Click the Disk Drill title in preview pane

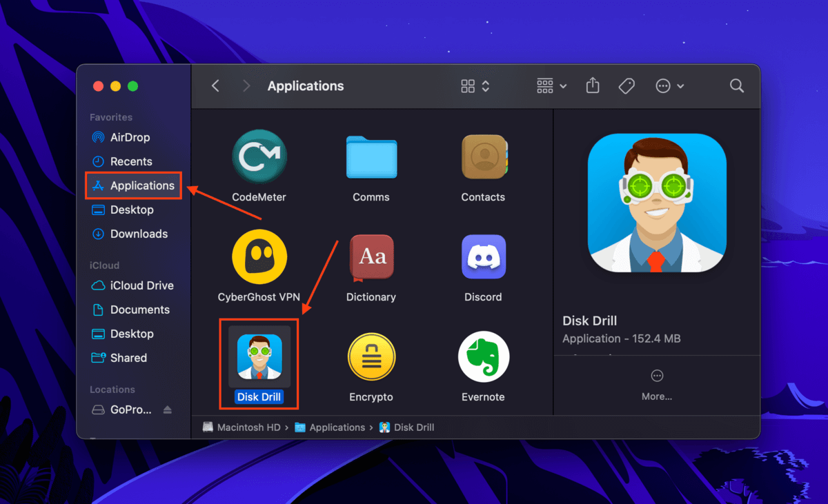click(x=590, y=321)
